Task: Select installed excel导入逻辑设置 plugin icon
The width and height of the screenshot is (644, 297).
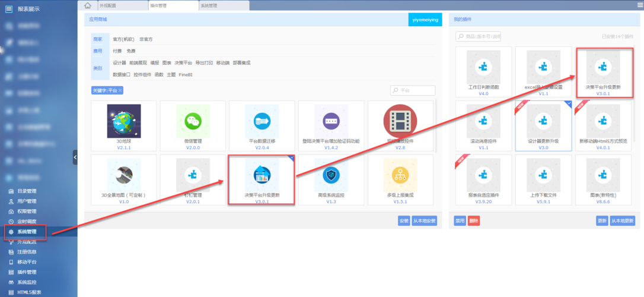Action: [x=543, y=67]
